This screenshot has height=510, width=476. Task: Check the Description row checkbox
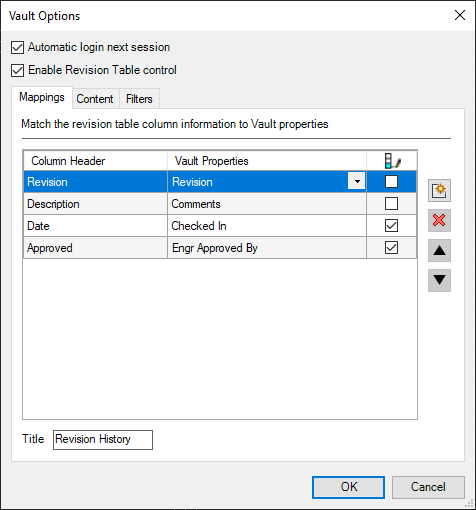(x=391, y=204)
